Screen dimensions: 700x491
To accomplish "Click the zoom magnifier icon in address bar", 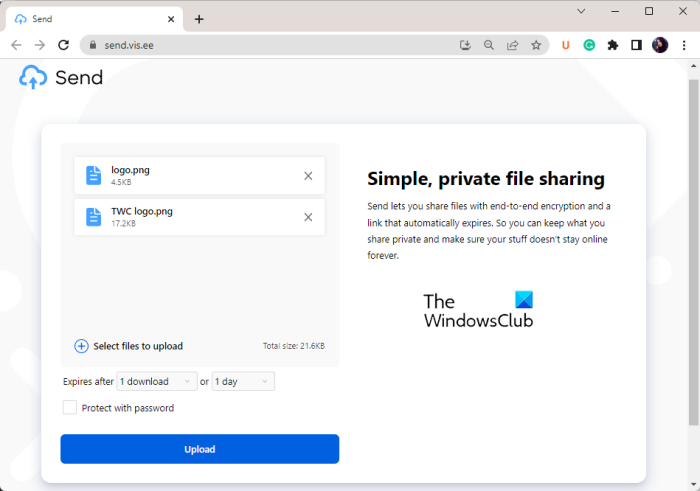I will pyautogui.click(x=489, y=45).
